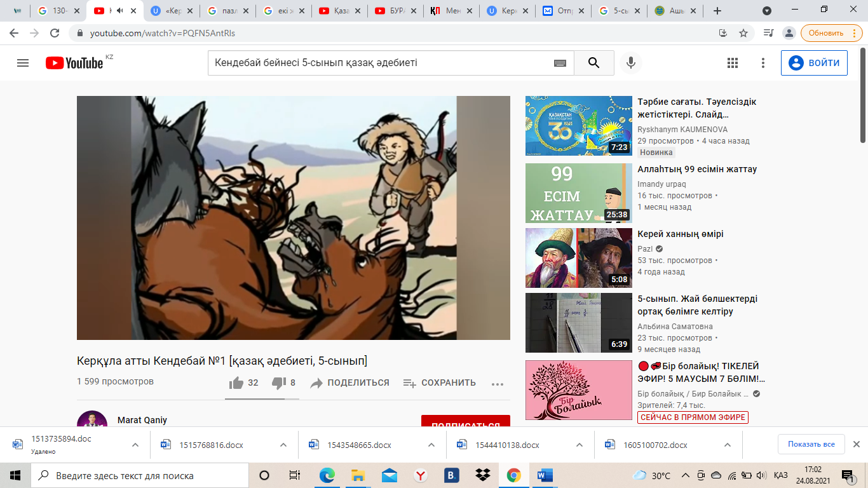The height and width of the screenshot is (488, 868).
Task: Open the on-screen keyboard in the search box
Action: coord(560,63)
